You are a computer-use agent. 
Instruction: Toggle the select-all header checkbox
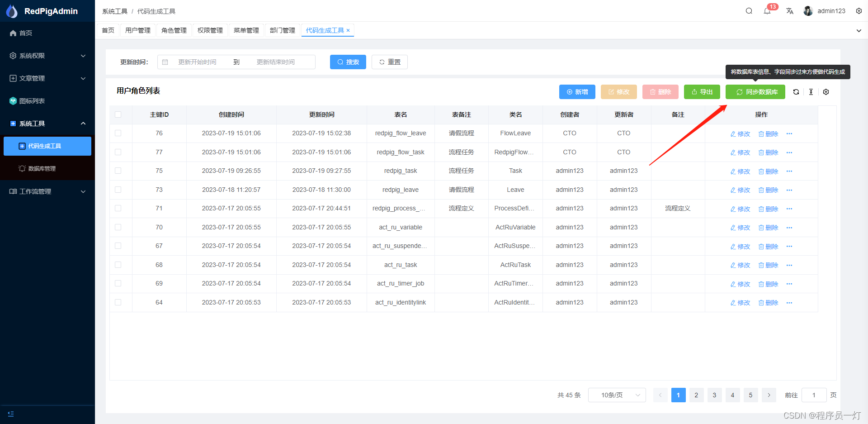(118, 114)
